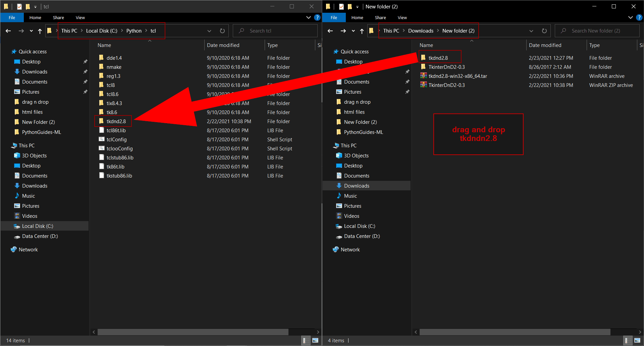Select the tclooConfig file

(116, 149)
